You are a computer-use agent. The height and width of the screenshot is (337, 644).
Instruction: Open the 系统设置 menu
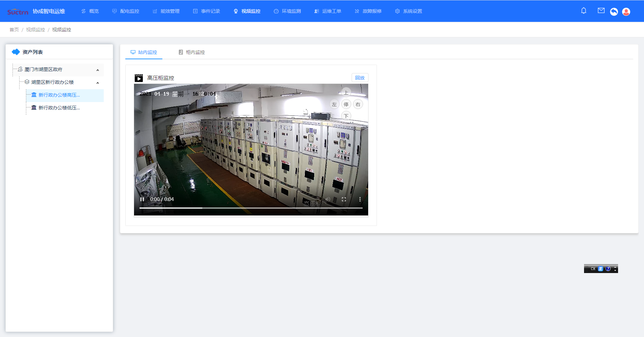click(409, 11)
